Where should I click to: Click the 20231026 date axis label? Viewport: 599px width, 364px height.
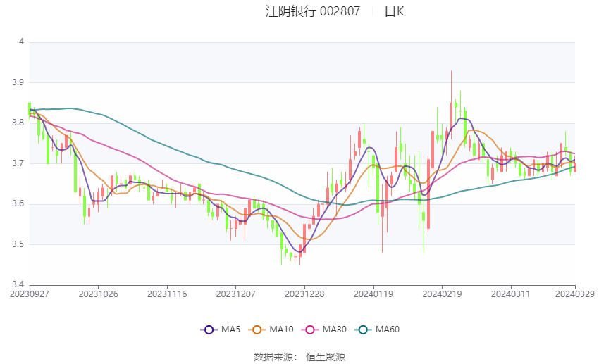pos(98,294)
